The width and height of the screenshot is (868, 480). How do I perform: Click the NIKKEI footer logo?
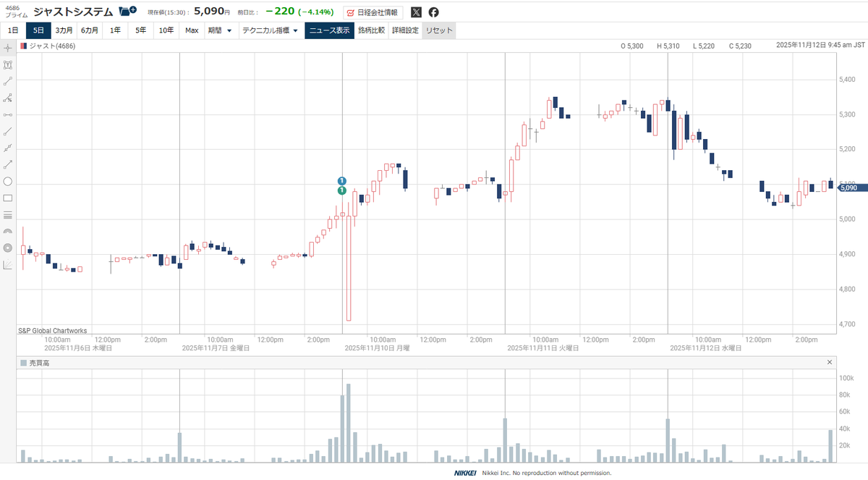[x=464, y=473]
